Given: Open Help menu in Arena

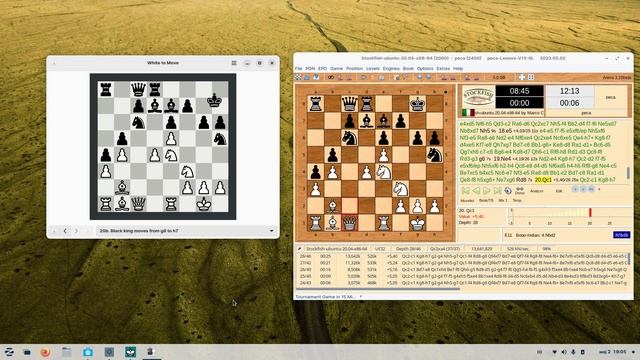Looking at the screenshot, I should pyautogui.click(x=458, y=69).
